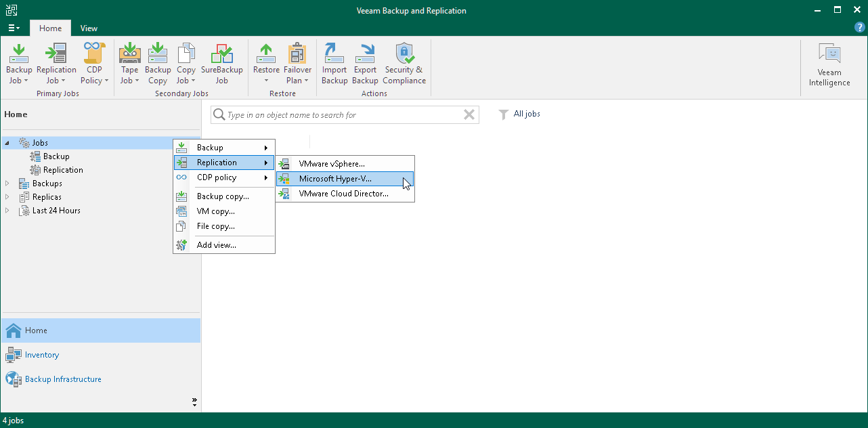
Task: Switch to the Home ribbon tab
Action: [50, 28]
